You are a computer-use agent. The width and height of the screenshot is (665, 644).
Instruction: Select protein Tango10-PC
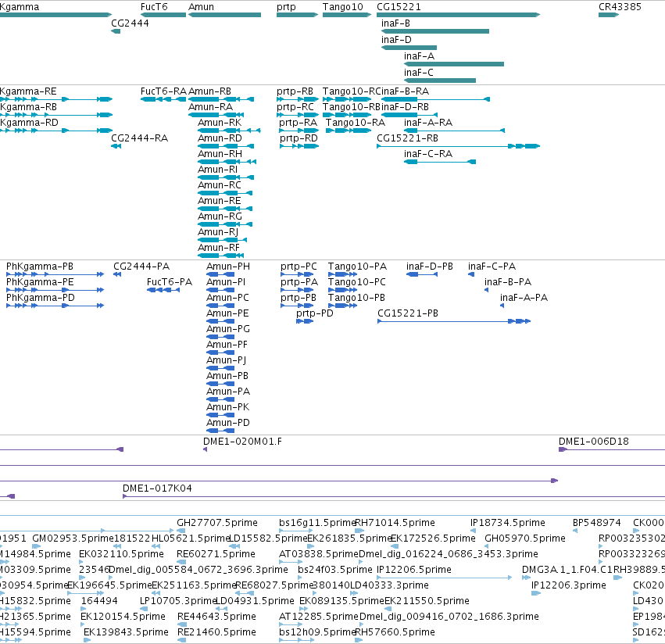tap(356, 282)
